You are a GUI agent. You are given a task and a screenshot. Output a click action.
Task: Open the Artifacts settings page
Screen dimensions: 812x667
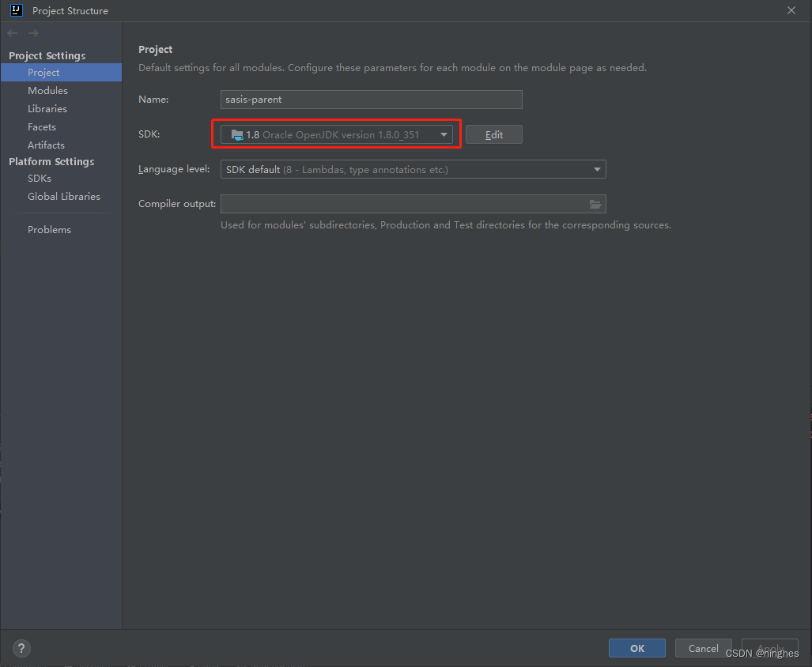point(46,145)
